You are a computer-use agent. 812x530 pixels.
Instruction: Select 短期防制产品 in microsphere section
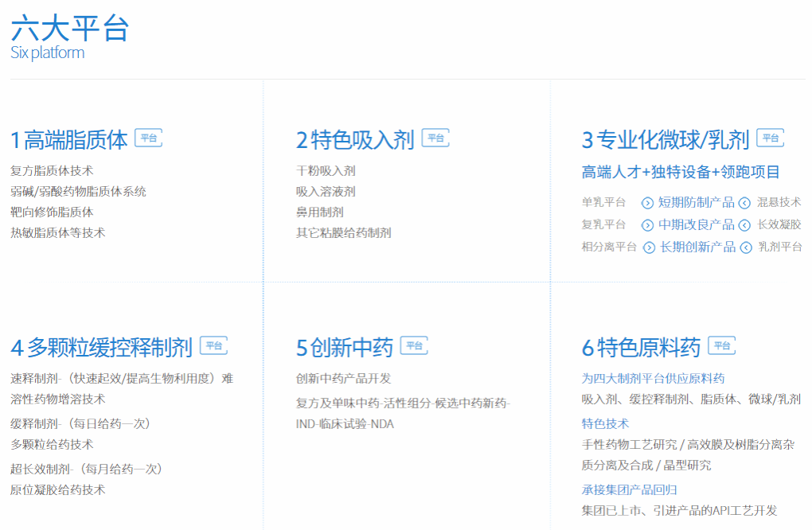[696, 202]
